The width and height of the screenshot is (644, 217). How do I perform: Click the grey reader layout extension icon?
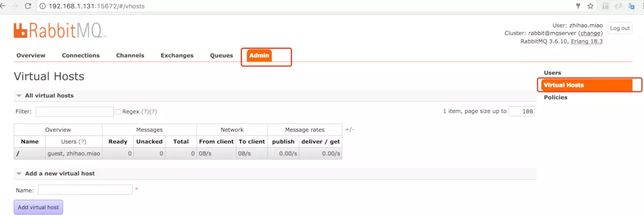coord(605,6)
